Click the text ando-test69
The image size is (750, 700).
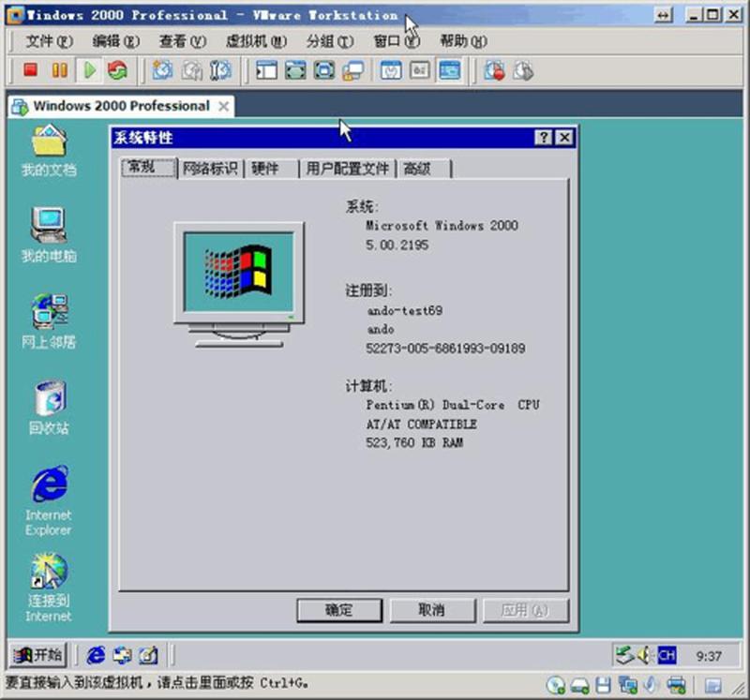[405, 311]
